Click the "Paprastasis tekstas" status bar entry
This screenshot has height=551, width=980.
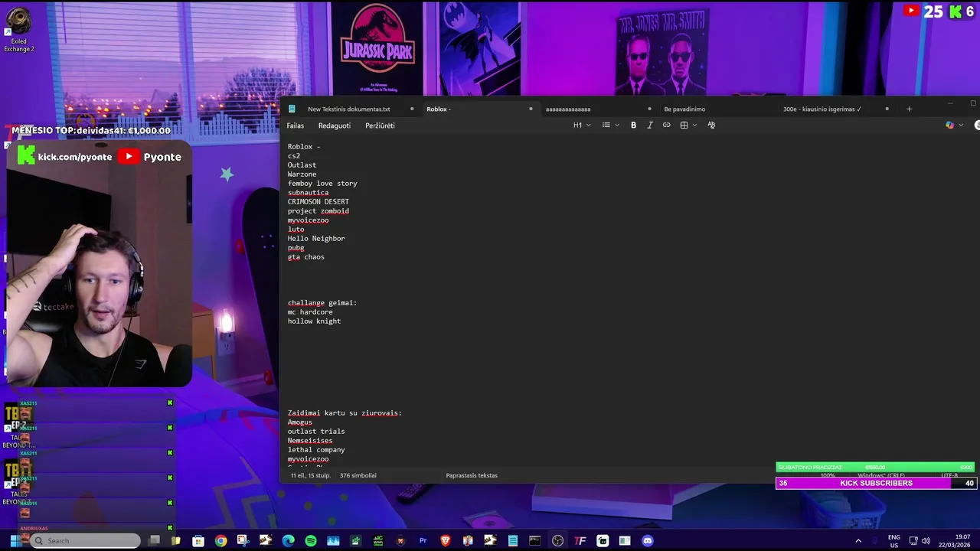point(472,475)
